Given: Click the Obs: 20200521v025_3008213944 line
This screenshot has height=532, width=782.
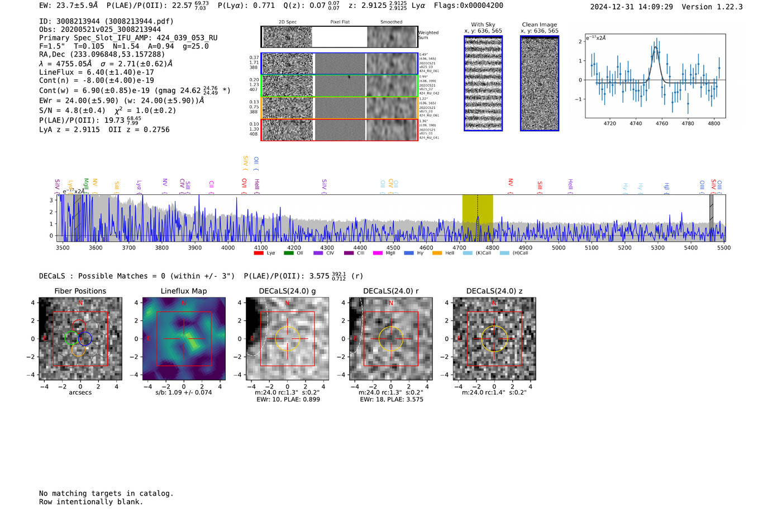Looking at the screenshot, I should [x=100, y=30].
